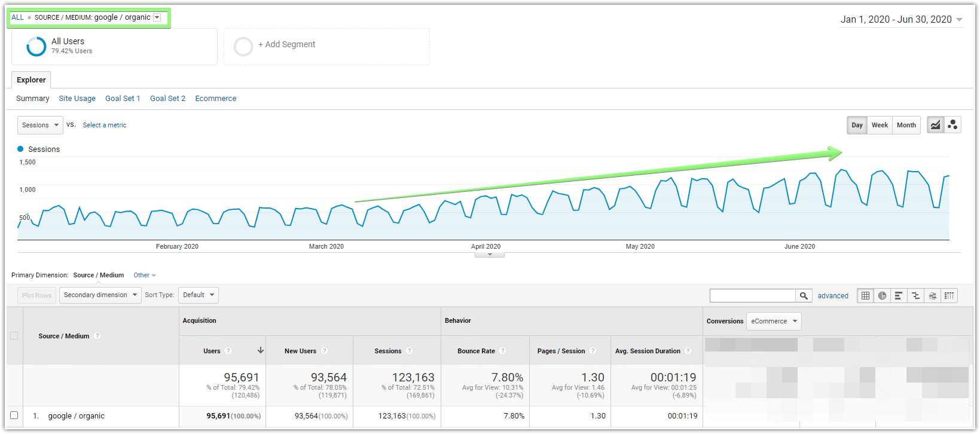Switch to Goal Set 2 view

[x=167, y=99]
